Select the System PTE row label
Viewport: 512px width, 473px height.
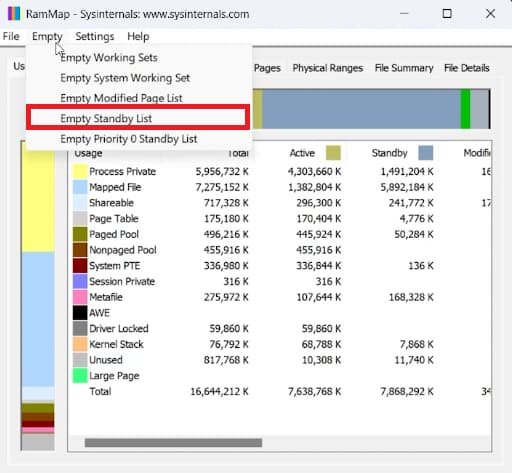coord(115,265)
